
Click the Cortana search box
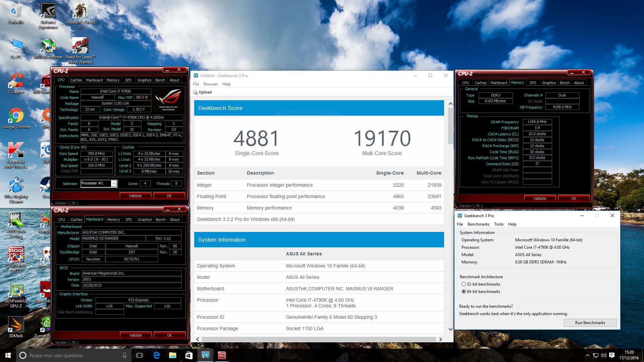click(x=74, y=355)
